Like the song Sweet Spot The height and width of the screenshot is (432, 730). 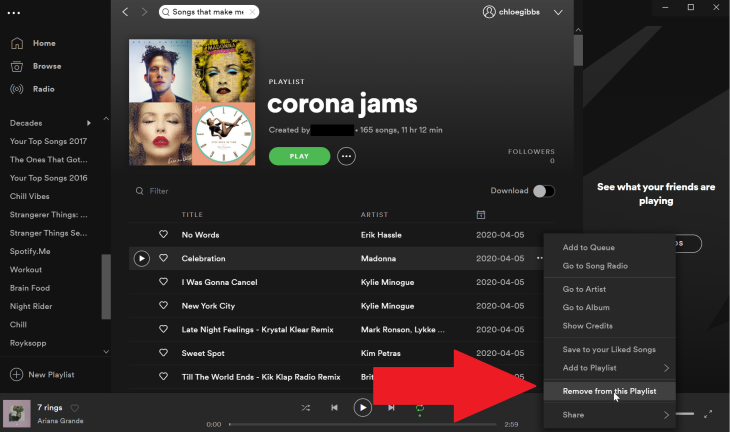click(x=163, y=353)
